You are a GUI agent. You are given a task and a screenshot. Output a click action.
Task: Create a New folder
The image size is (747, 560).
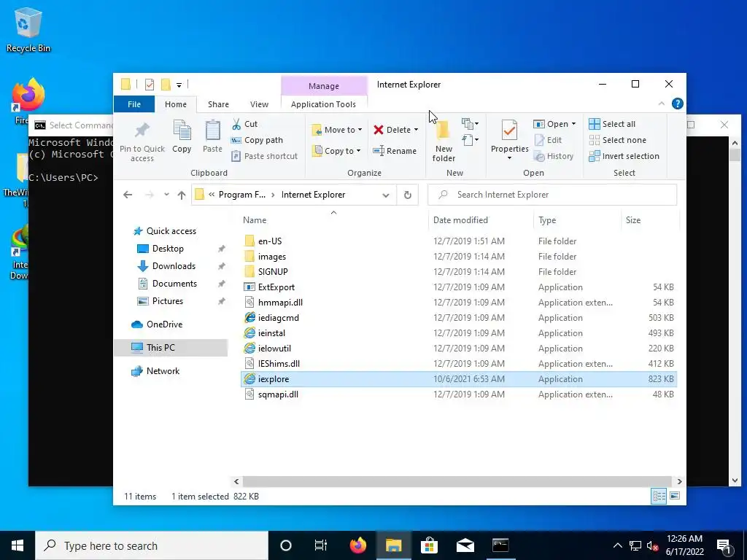(x=444, y=141)
